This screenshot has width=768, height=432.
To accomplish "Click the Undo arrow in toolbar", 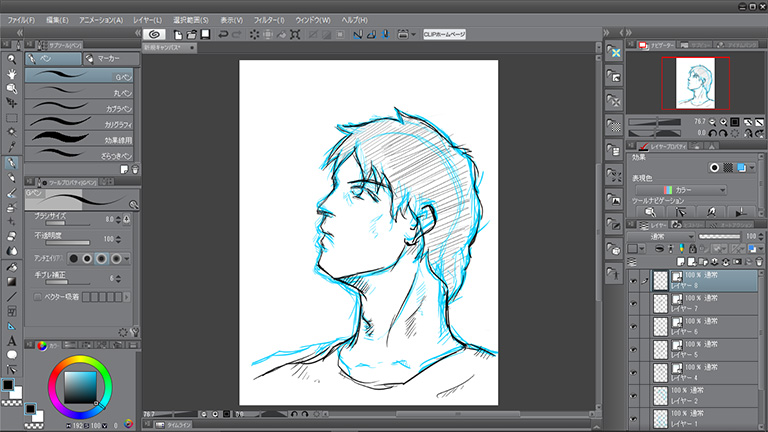I will coord(222,34).
